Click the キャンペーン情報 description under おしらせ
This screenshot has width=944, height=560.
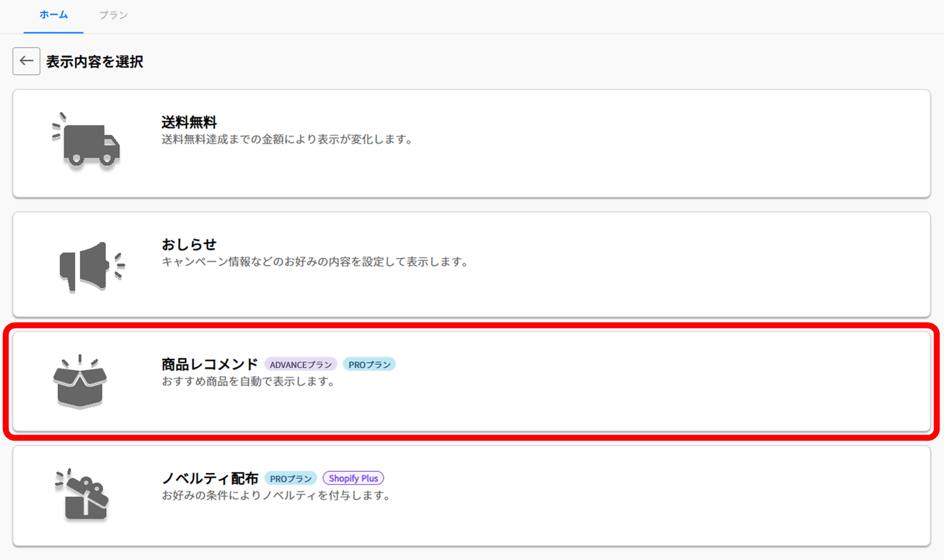click(x=315, y=262)
